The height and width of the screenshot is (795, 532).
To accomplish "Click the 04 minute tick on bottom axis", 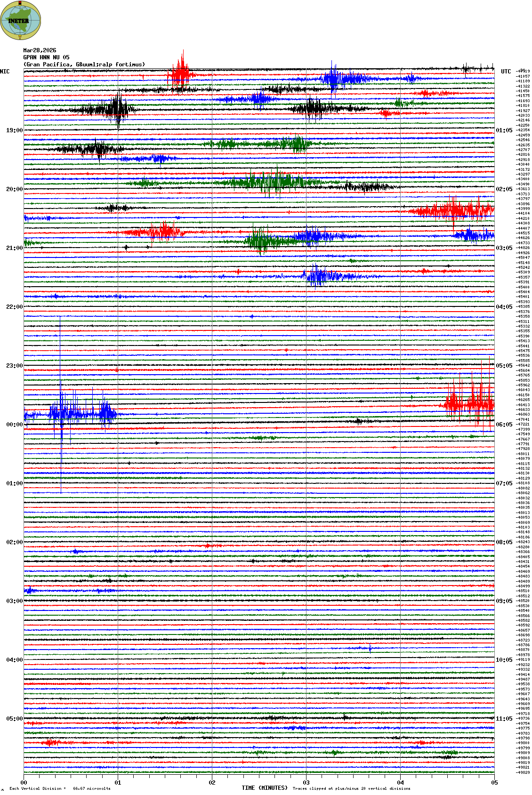I will [400, 783].
